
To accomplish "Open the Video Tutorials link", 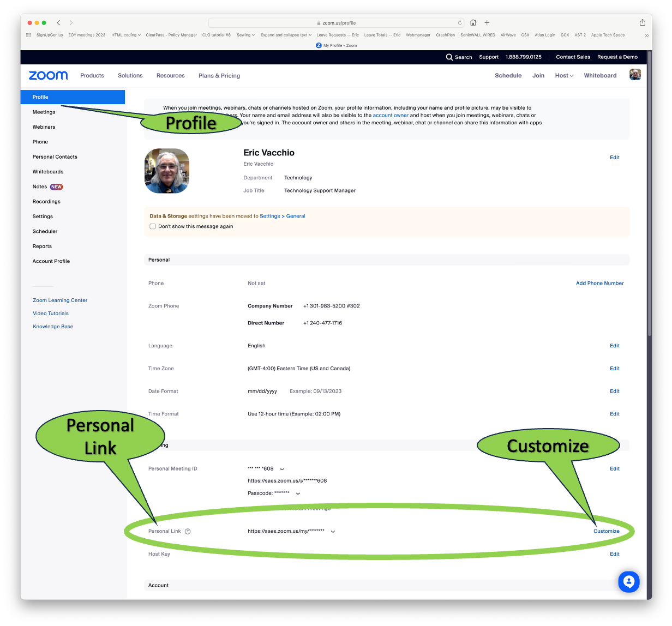I will pyautogui.click(x=51, y=314).
